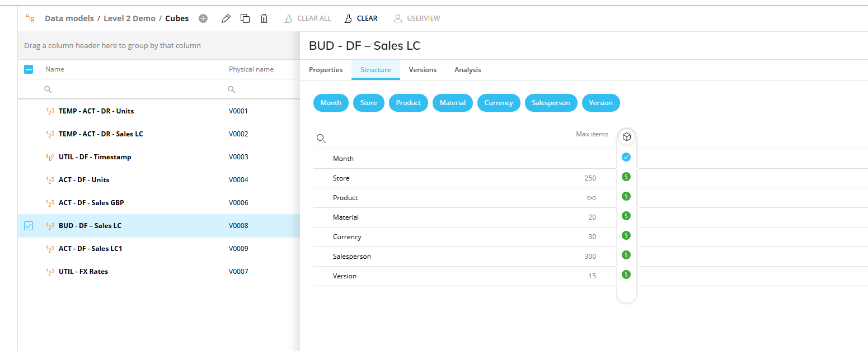This screenshot has width=868, height=351.
Task: Click the Product dimension chip
Action: (x=409, y=103)
